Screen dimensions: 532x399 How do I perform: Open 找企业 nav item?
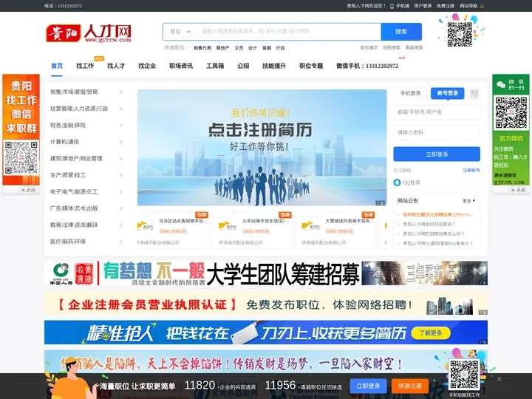click(147, 66)
